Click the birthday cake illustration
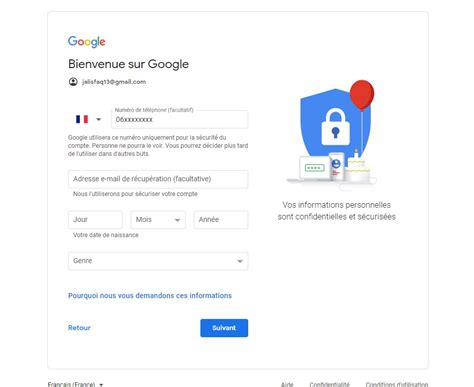This screenshot has width=474, height=387. point(357,169)
